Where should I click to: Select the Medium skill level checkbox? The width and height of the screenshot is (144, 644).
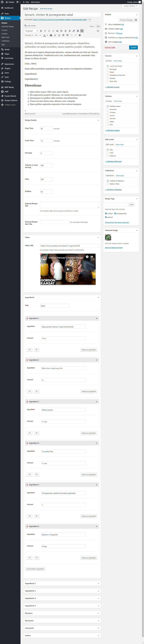click(108, 156)
